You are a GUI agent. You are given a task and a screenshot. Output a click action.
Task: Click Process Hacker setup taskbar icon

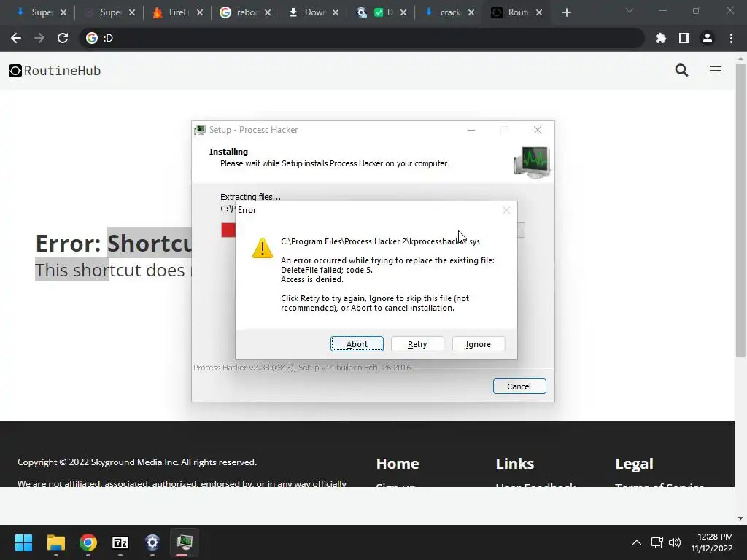[x=184, y=542]
